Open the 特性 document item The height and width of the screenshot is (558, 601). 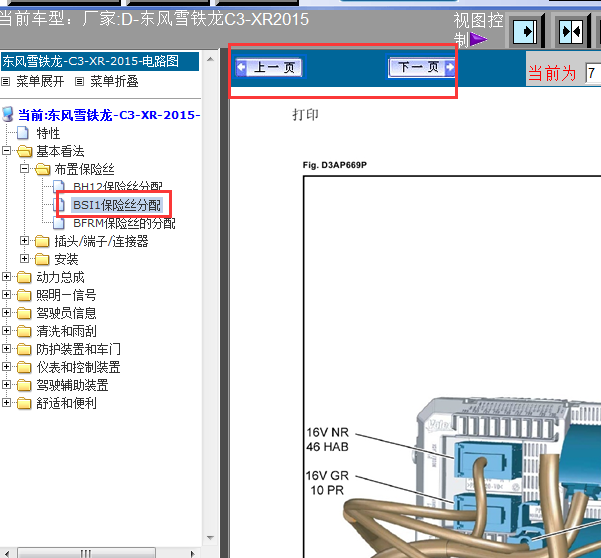click(48, 133)
